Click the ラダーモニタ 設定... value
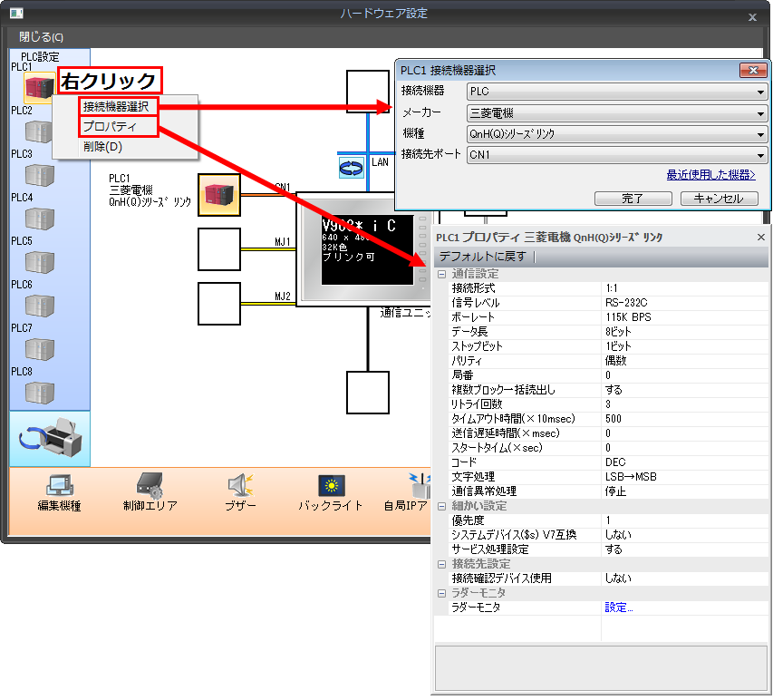Image resolution: width=773 pixels, height=700 pixels. click(619, 608)
